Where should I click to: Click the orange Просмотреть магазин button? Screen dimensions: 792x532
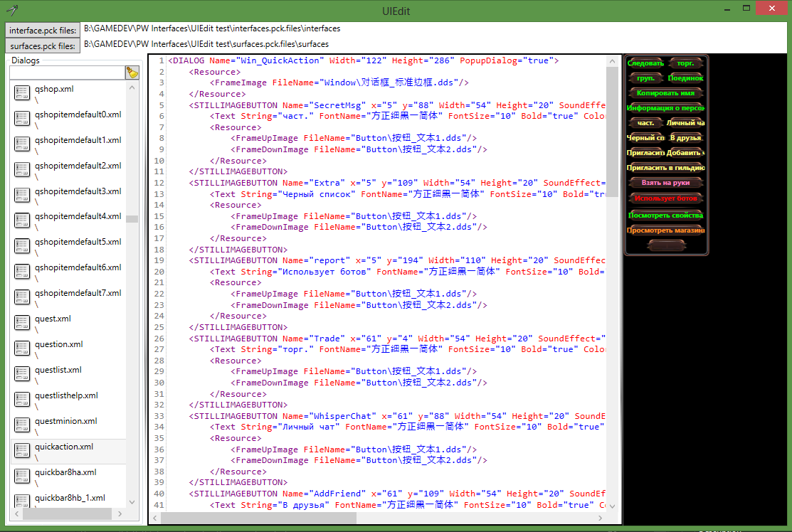666,230
